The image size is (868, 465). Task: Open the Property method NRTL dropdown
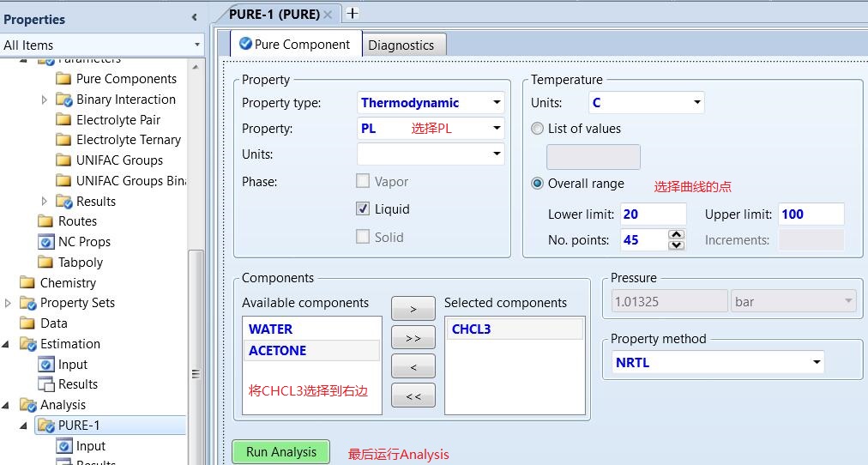[x=816, y=363]
